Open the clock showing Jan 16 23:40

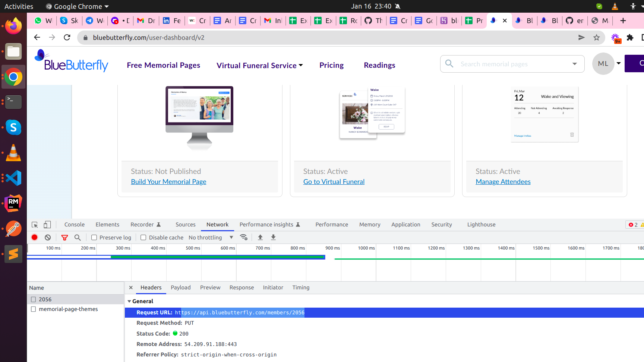coord(371,6)
